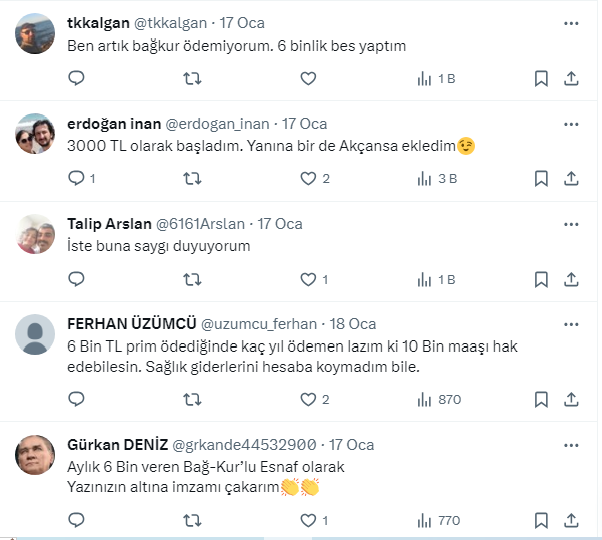Click Gürkan DENİZ's profile picture
This screenshot has width=602, height=540.
(x=36, y=456)
